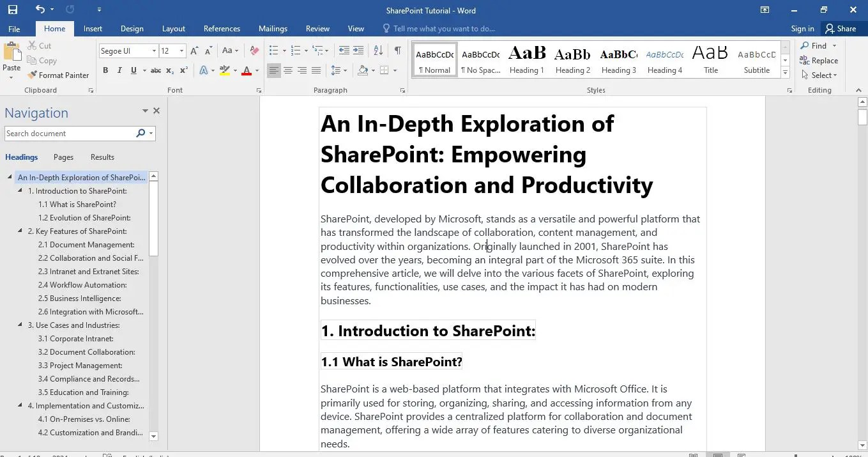The height and width of the screenshot is (457, 868).
Task: Start a multilevel list
Action: tap(317, 50)
